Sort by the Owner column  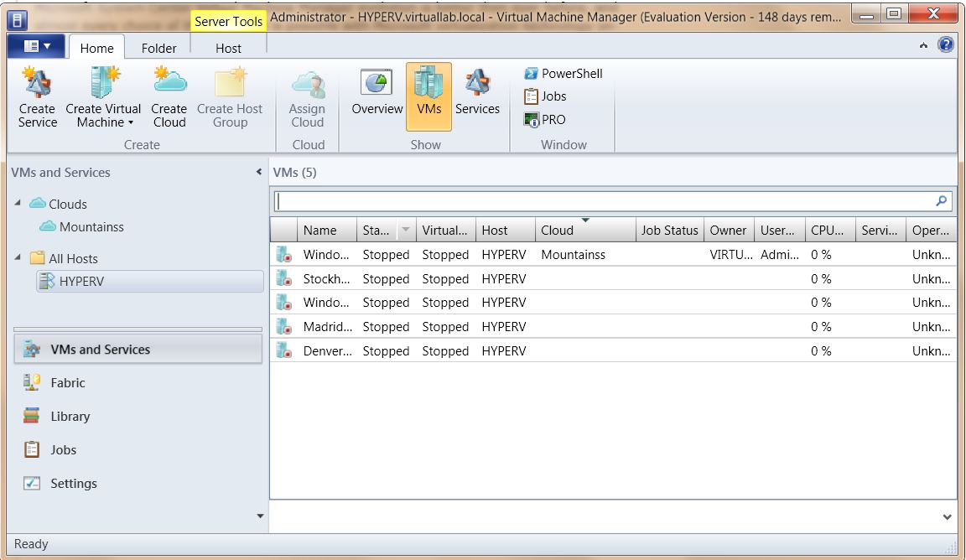[x=730, y=230]
